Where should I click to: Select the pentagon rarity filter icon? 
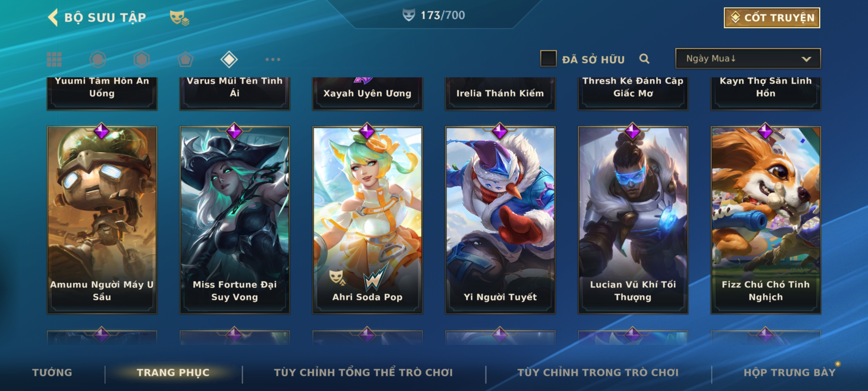pyautogui.click(x=185, y=59)
